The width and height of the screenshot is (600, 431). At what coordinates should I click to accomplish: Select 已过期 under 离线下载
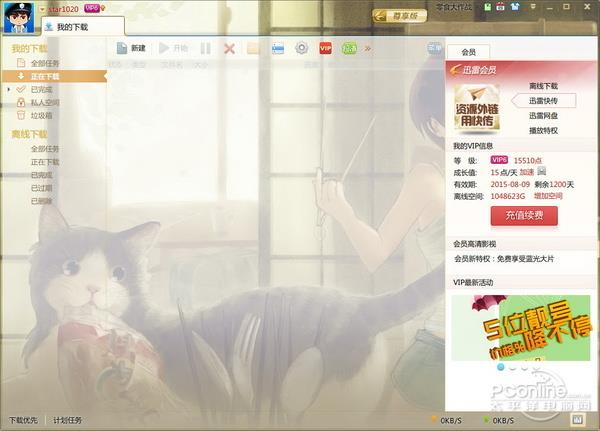pos(41,188)
